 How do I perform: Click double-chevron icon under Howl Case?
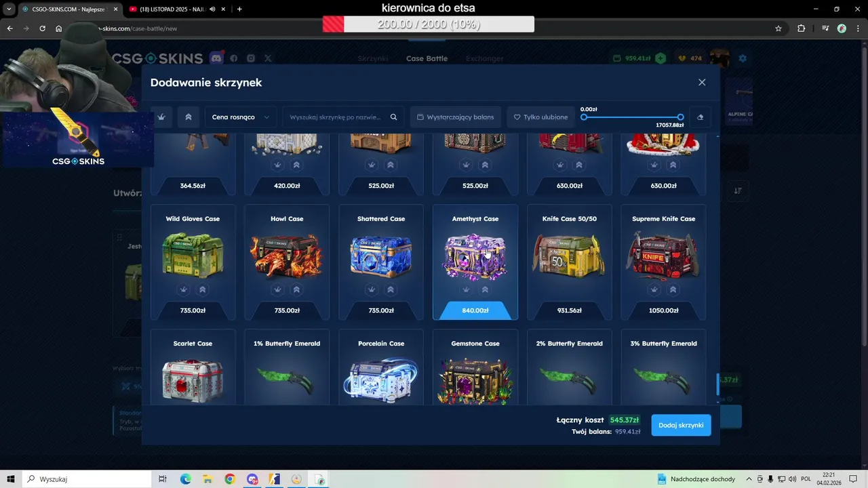[x=296, y=289]
